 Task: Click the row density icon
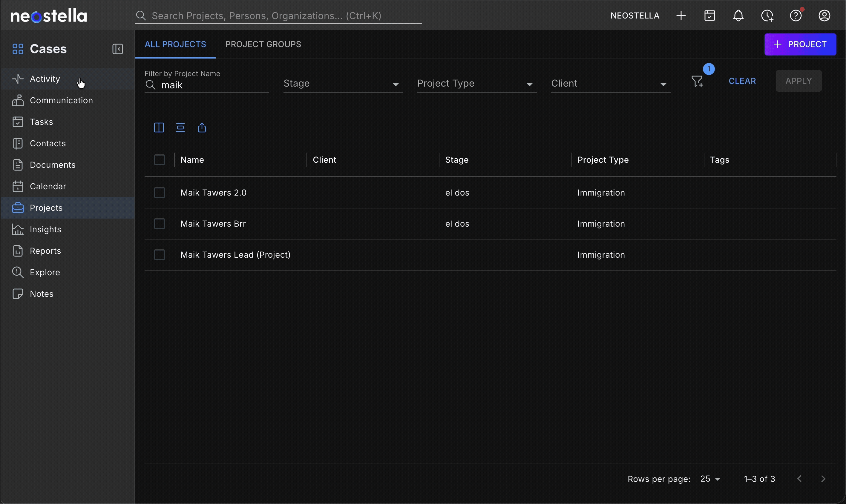180,128
